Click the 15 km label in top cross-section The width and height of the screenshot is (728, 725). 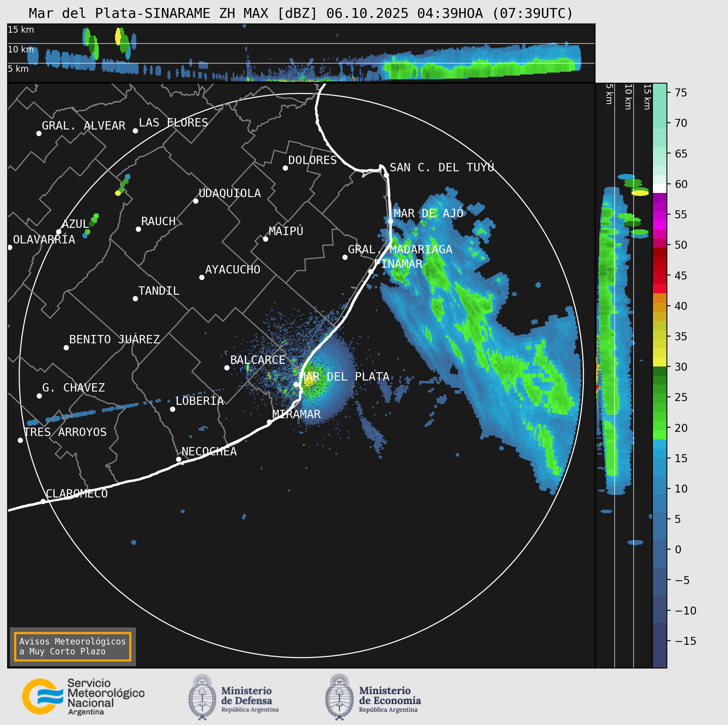(21, 30)
